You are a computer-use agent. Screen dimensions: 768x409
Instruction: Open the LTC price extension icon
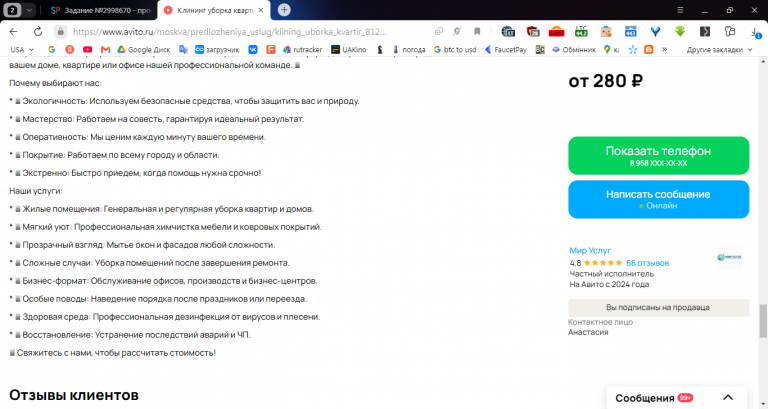581,31
